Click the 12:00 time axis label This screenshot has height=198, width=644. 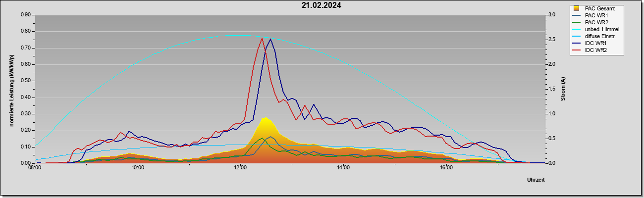click(240, 168)
